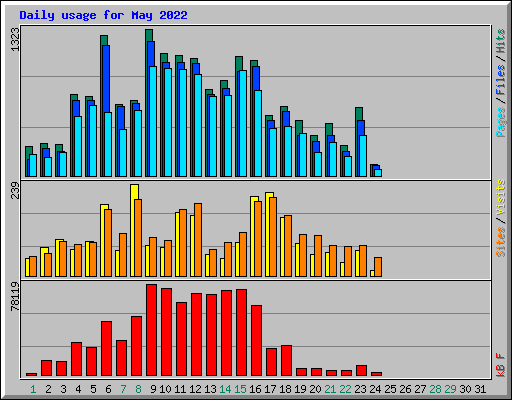Screen dimensions: 512x400
Task: Click the Files legend label
Action: [x=500, y=80]
